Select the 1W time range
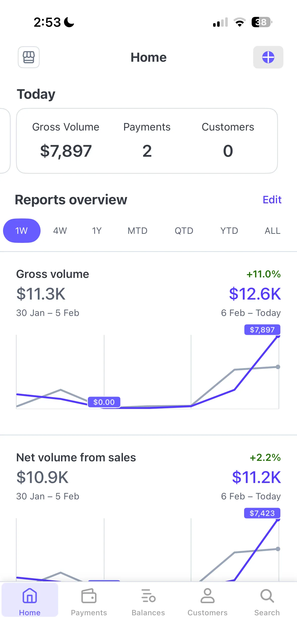 [x=22, y=231]
